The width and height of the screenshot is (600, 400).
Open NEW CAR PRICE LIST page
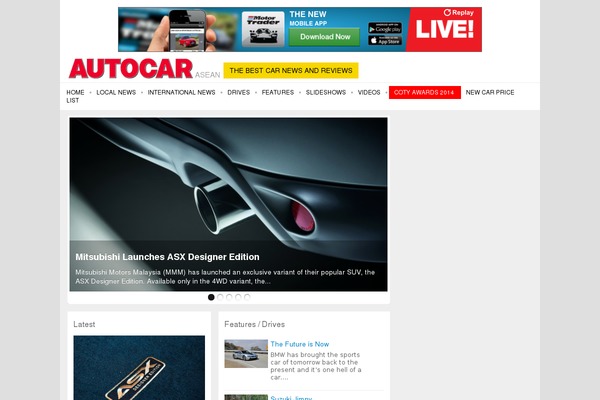click(x=490, y=92)
